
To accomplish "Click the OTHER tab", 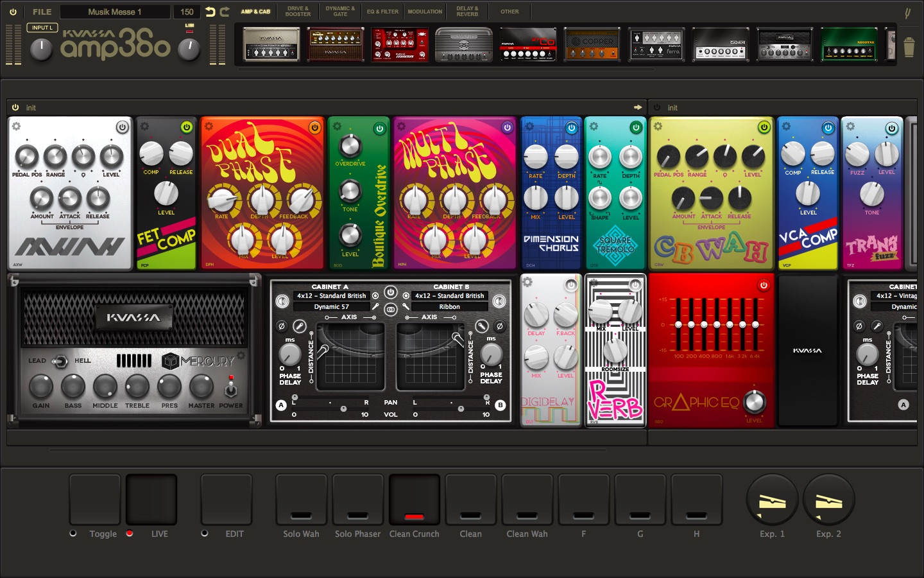I will coord(509,12).
